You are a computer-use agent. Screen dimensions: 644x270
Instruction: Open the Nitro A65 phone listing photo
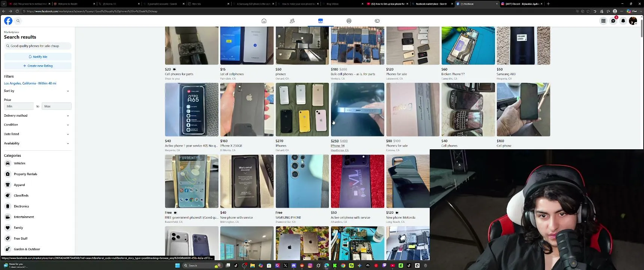point(192,109)
